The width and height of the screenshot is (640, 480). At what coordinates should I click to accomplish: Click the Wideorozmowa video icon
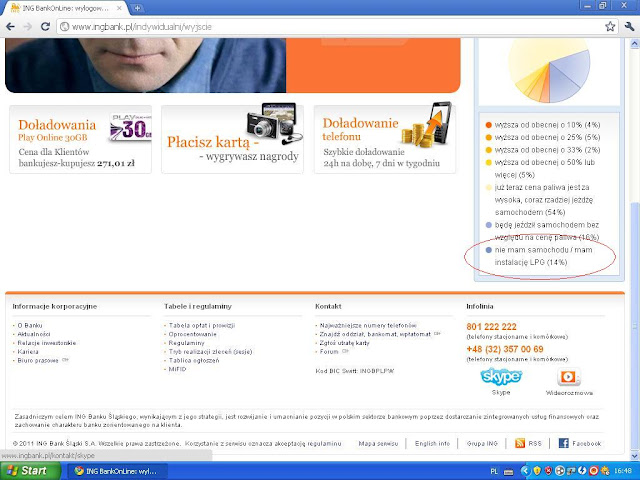[569, 377]
